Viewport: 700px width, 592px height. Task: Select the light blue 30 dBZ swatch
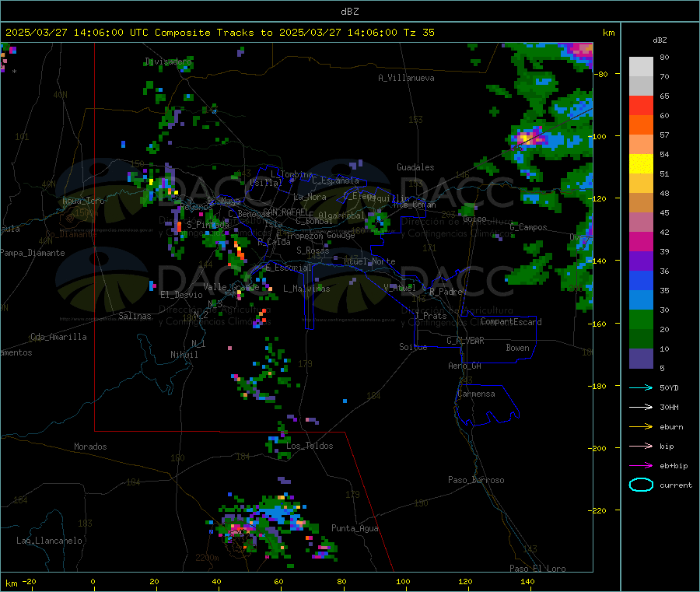pos(641,300)
